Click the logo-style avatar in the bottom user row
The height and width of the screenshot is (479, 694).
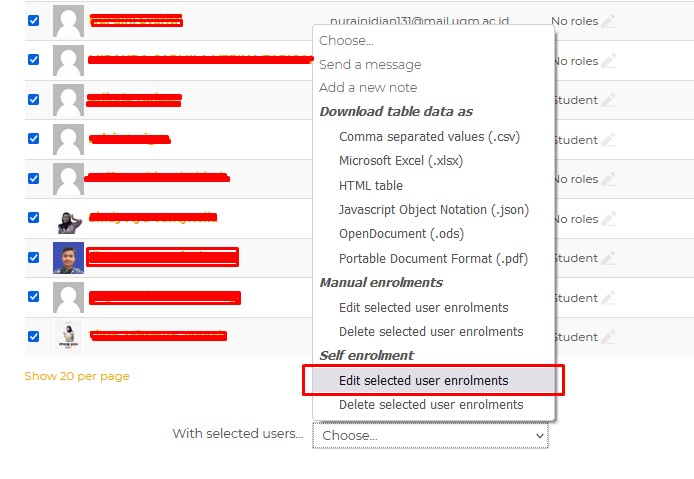[x=68, y=336]
